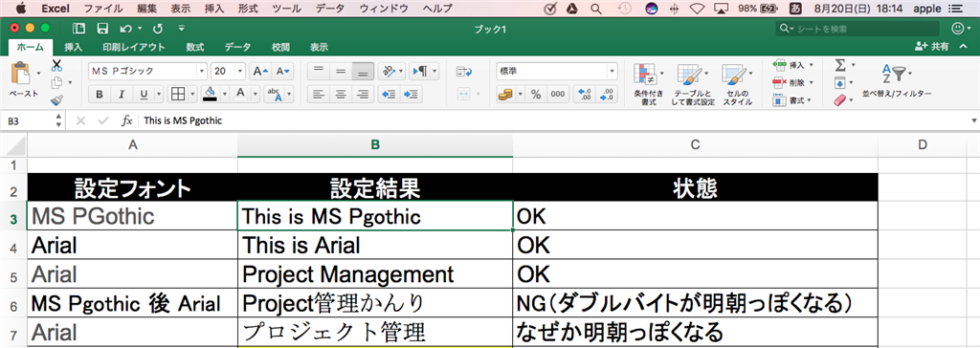The width and height of the screenshot is (980, 348).
Task: Click the Redo icon in the title bar
Action: click(158, 28)
